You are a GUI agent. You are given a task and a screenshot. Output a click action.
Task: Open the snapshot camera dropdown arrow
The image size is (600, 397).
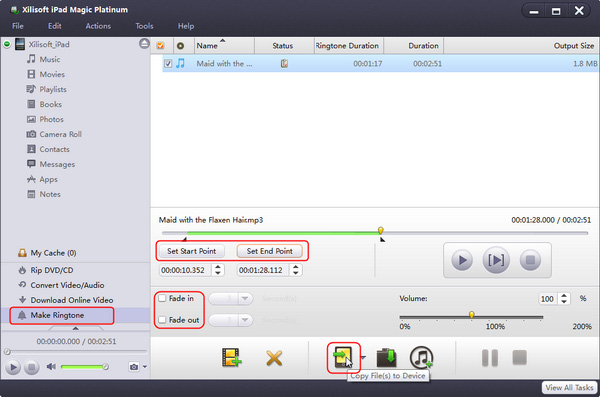(x=145, y=367)
